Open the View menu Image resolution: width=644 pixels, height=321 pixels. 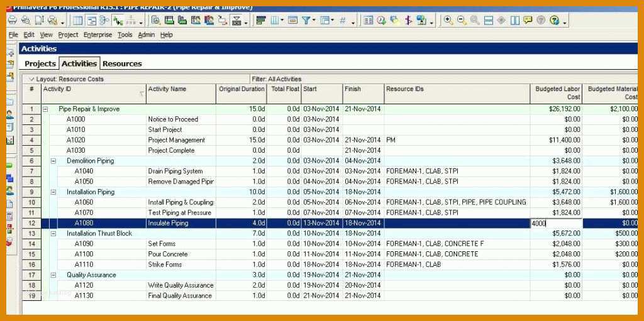coord(46,35)
